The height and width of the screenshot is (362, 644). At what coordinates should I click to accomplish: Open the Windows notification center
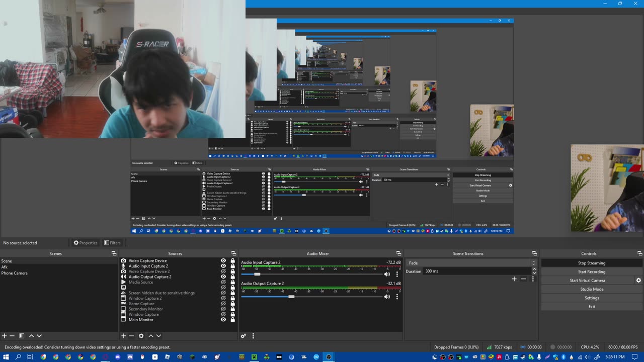(x=634, y=357)
